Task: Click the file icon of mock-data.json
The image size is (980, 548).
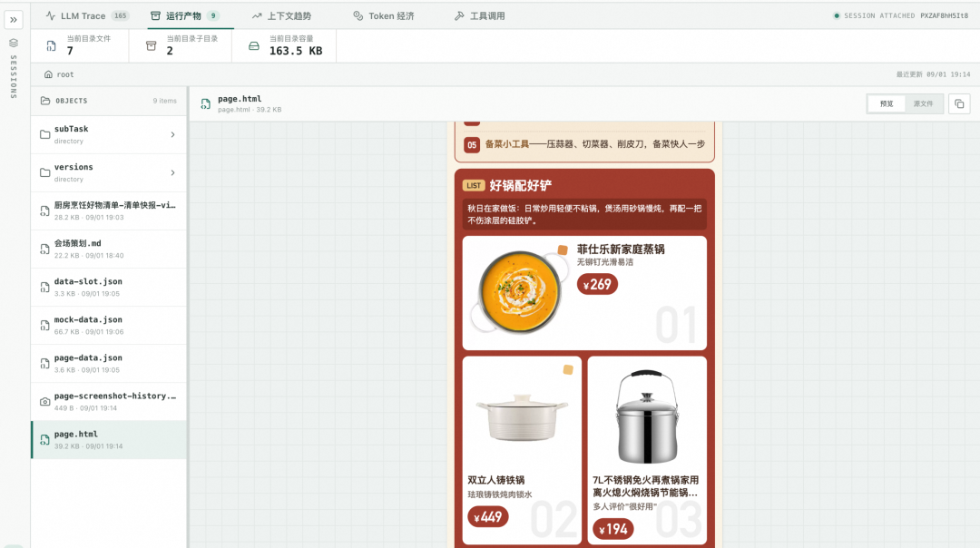Action: [x=45, y=326]
